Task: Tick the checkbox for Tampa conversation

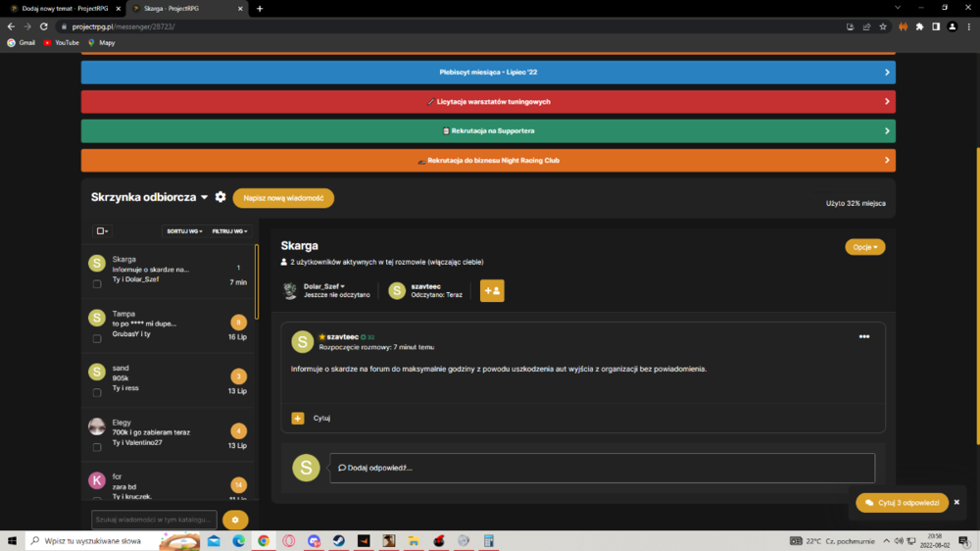Action: pyautogui.click(x=97, y=338)
